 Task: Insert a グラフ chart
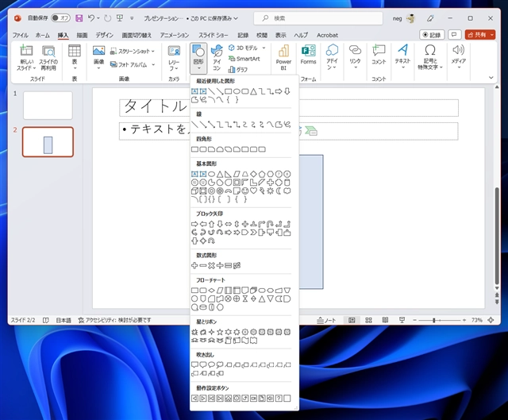[x=238, y=69]
